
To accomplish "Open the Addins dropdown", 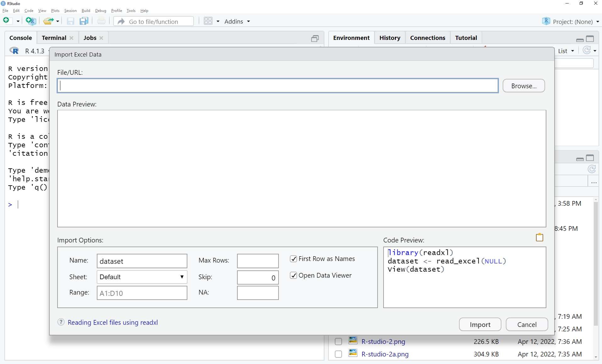I will click(x=237, y=21).
